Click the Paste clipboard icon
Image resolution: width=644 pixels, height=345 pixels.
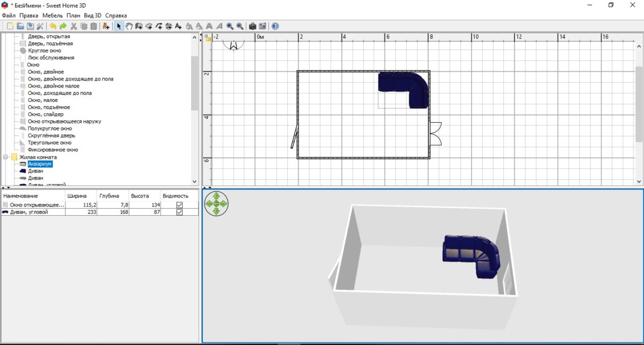(93, 26)
